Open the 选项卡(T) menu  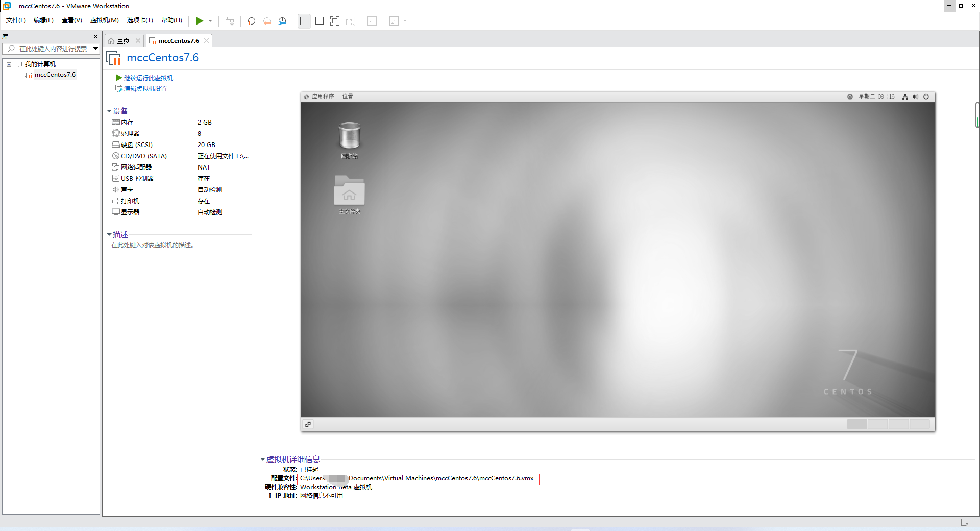[x=140, y=20]
